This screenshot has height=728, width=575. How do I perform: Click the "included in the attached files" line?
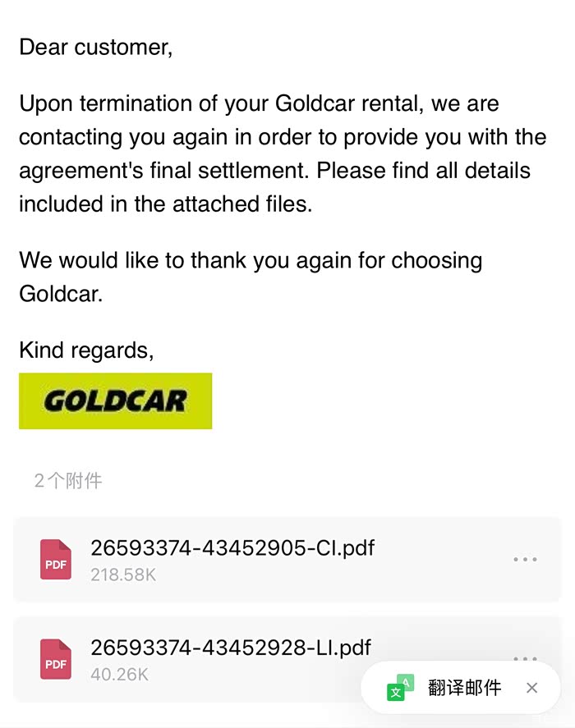point(165,204)
